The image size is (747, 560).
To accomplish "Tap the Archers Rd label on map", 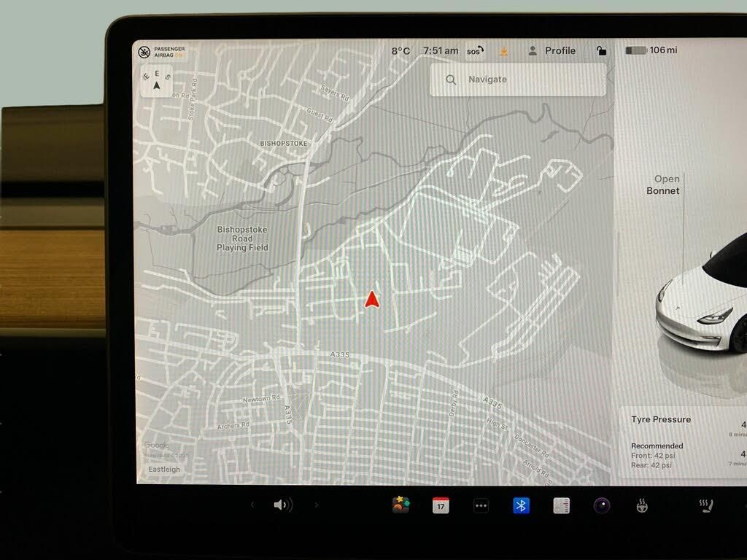I will [x=233, y=425].
